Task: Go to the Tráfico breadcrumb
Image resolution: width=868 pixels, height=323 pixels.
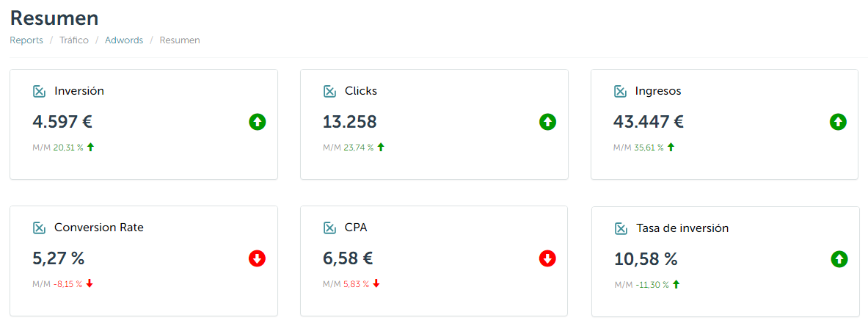Action: (x=74, y=40)
